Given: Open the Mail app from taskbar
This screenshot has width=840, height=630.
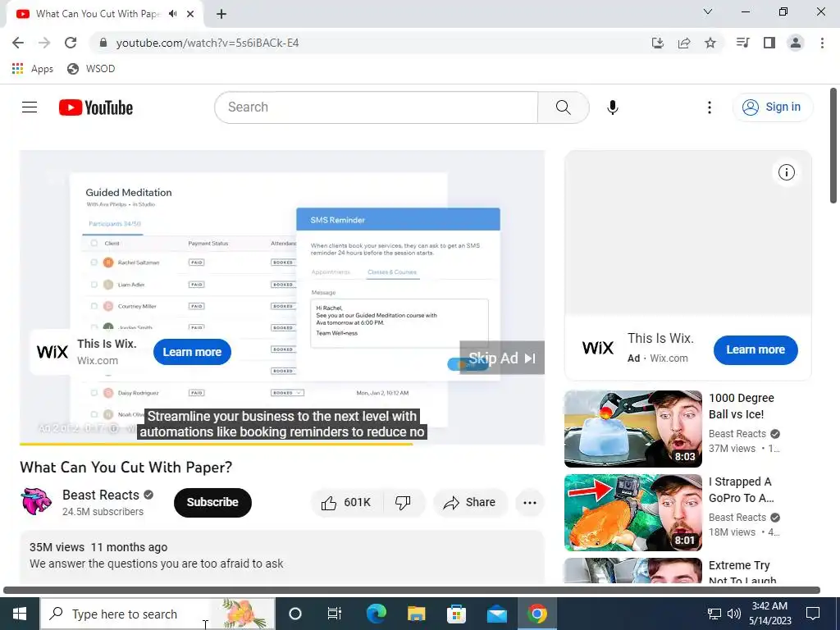Looking at the screenshot, I should pyautogui.click(x=496, y=614).
